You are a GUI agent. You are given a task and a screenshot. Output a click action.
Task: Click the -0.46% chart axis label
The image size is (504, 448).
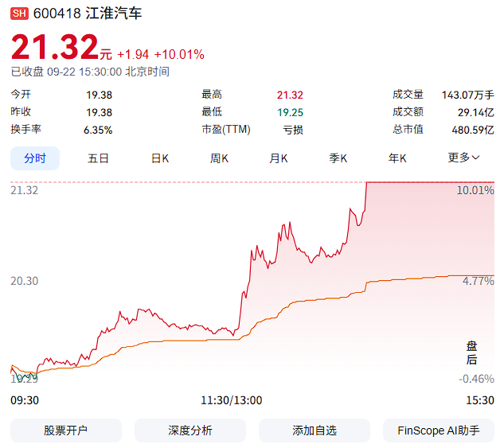[x=476, y=379]
